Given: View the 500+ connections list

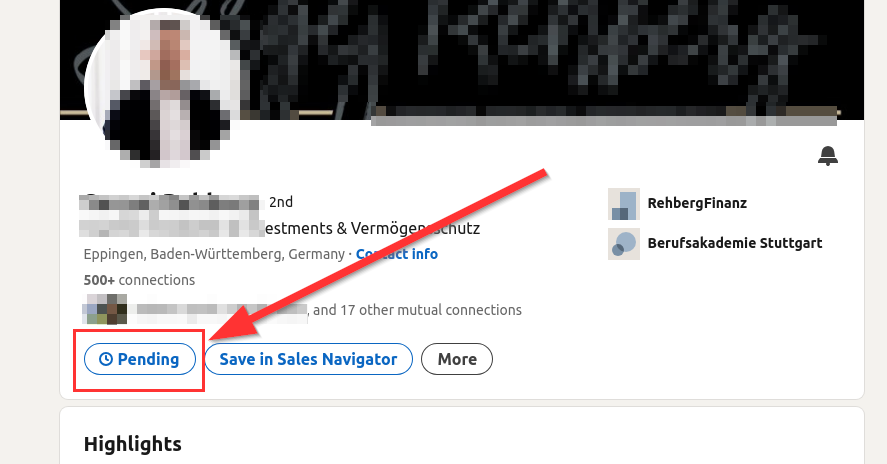Looking at the screenshot, I should click(139, 280).
